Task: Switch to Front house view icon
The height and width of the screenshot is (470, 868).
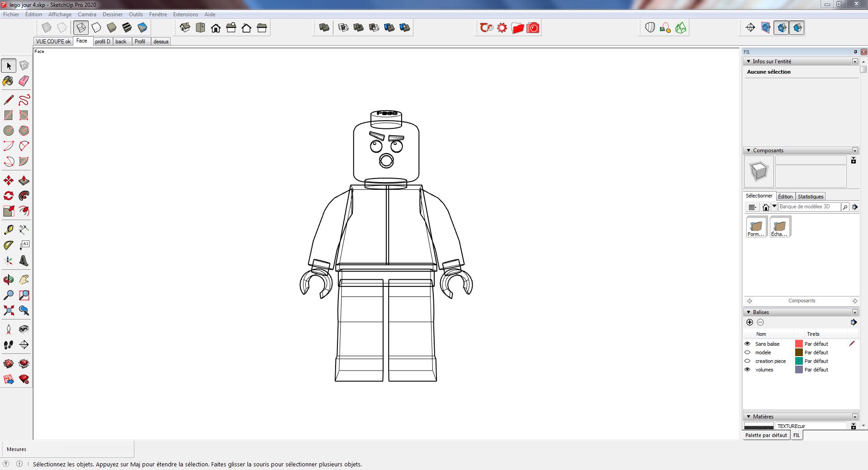Action: pos(216,28)
